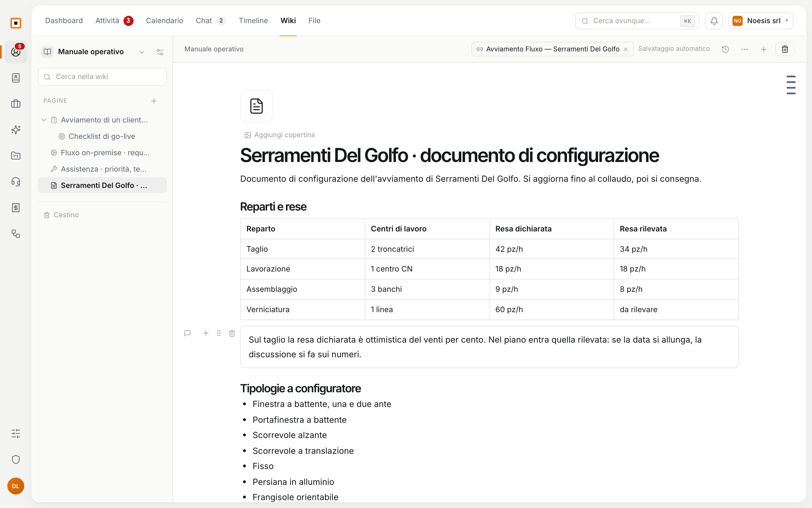Open the invoice dollar sidebar icon

click(x=16, y=208)
